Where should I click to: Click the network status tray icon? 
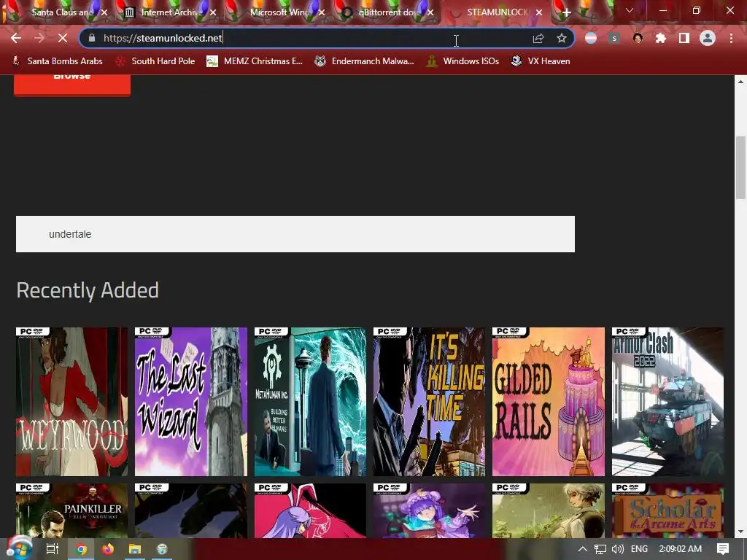tap(600, 549)
